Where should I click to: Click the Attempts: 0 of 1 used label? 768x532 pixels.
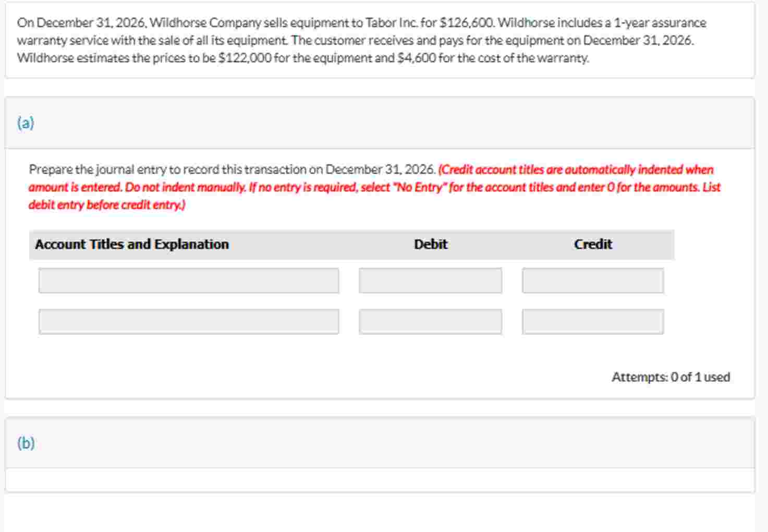[671, 376]
